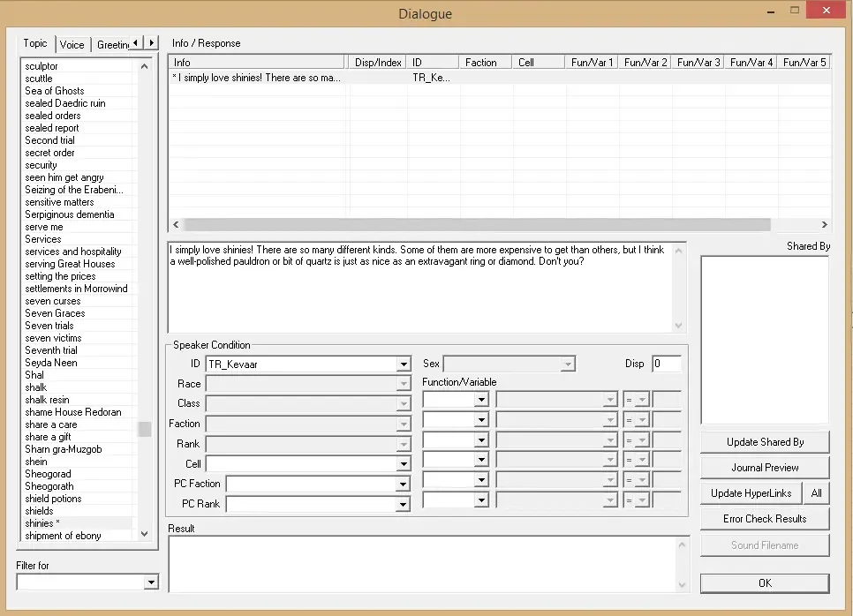
Task: Open the PC Rank dropdown
Action: click(x=403, y=504)
